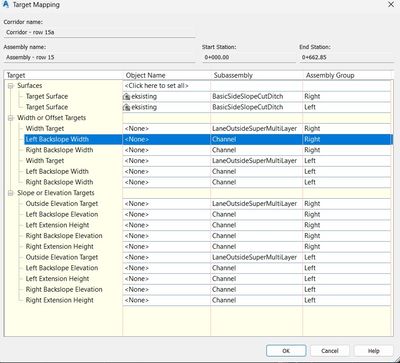This screenshot has height=363, width=400.
Task: Collapse the Surfaces tree node
Action: click(11, 86)
